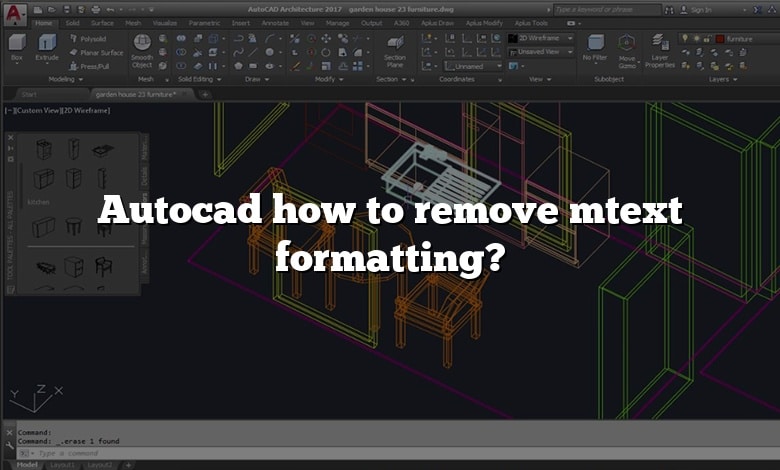
Task: Toggle the layer on/off lightbulb icon
Action: coord(684,38)
